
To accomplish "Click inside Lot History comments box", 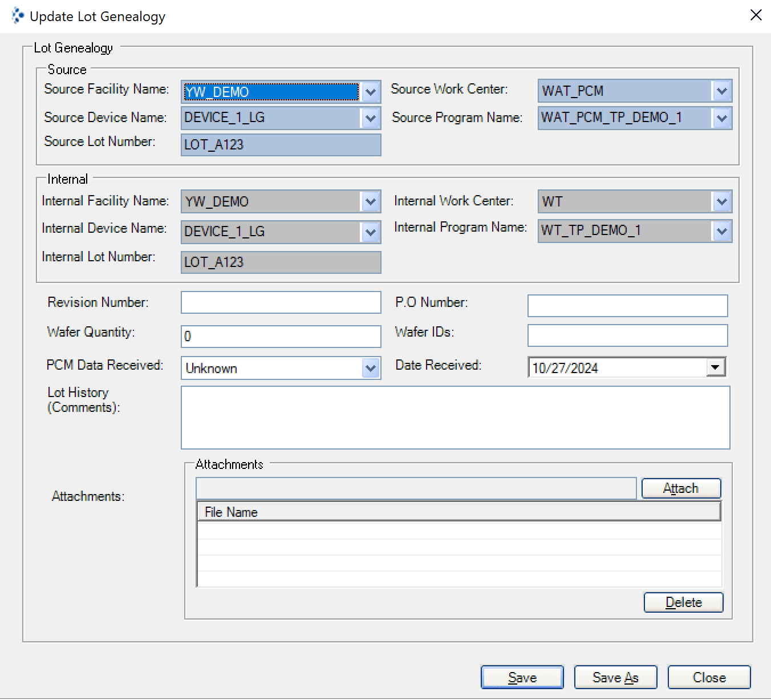I will pos(455,418).
